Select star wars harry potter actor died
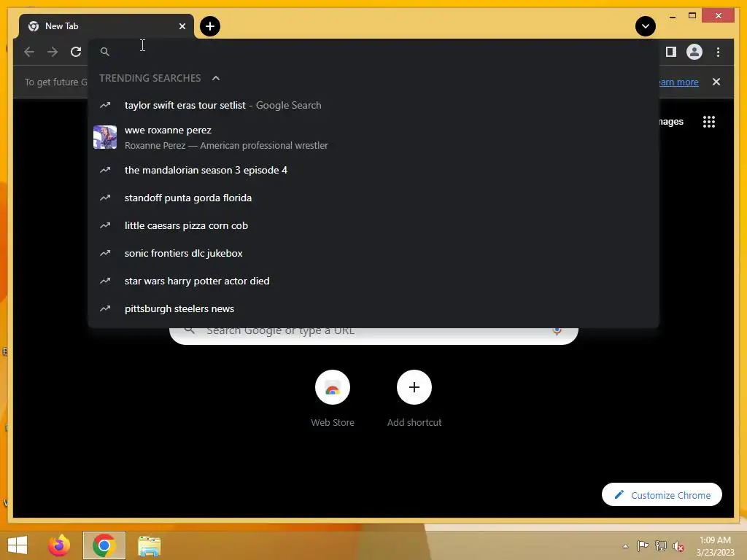Image resolution: width=747 pixels, height=560 pixels. point(373,281)
